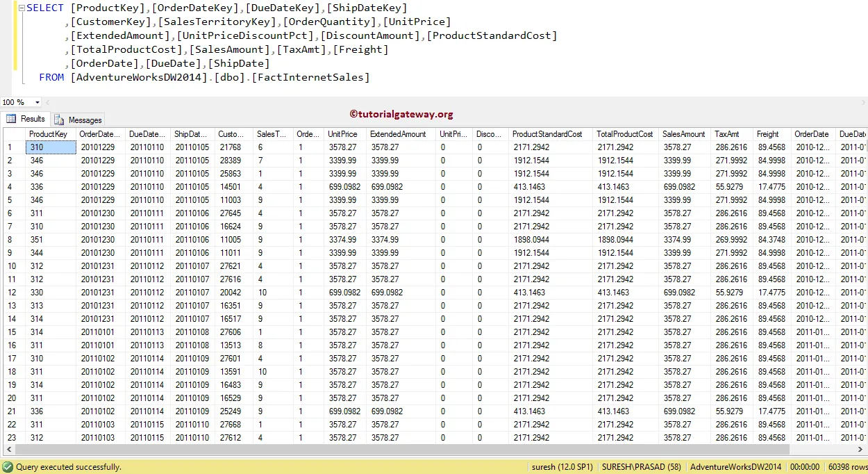Click the 'Query executed successfully.' status message

(69, 467)
